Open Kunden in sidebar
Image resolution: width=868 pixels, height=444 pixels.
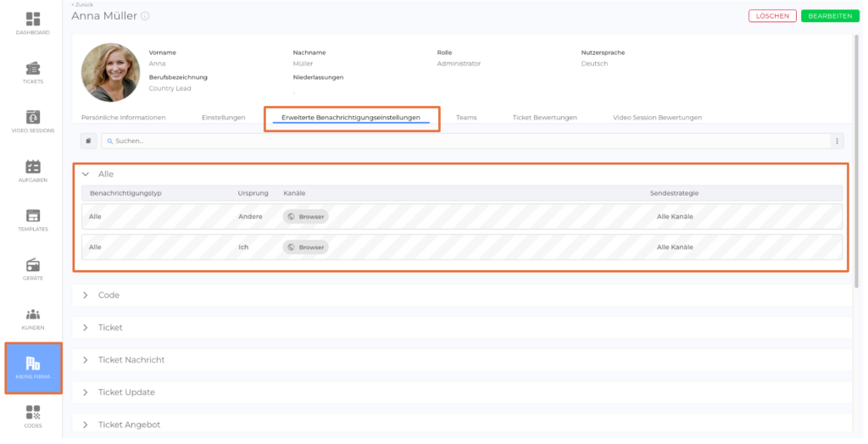tap(33, 314)
